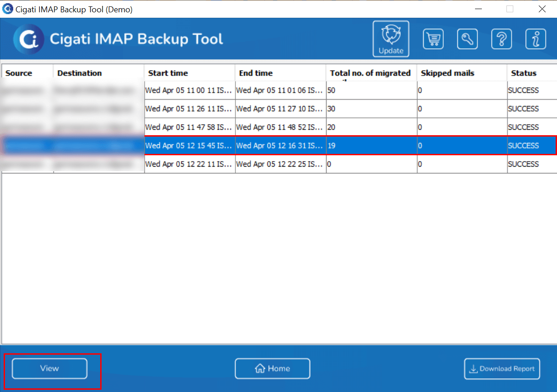
Task: Click SUCCESS status in the 20-mail row
Action: [x=532, y=127]
